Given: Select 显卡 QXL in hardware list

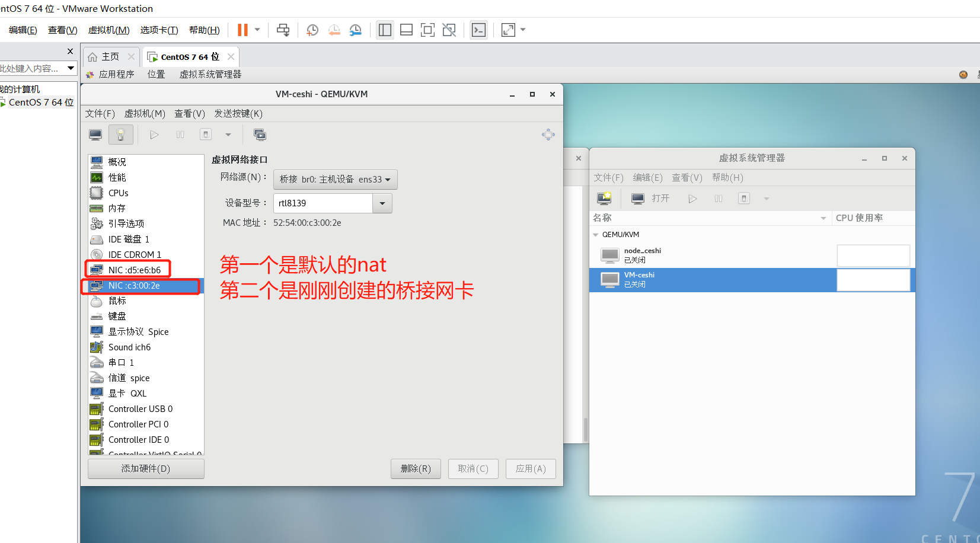Looking at the screenshot, I should pyautogui.click(x=146, y=393).
